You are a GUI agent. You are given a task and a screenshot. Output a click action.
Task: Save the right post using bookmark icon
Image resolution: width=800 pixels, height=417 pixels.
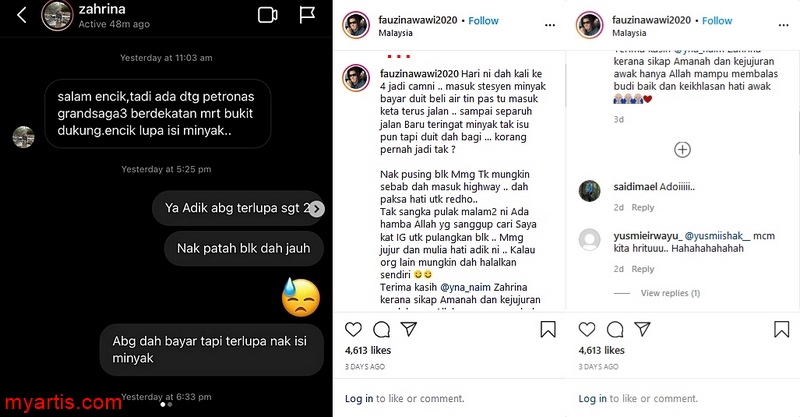point(781,329)
